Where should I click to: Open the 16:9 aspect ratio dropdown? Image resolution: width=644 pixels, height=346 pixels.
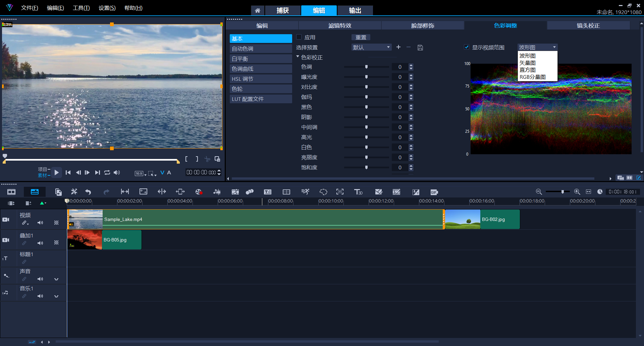point(141,173)
